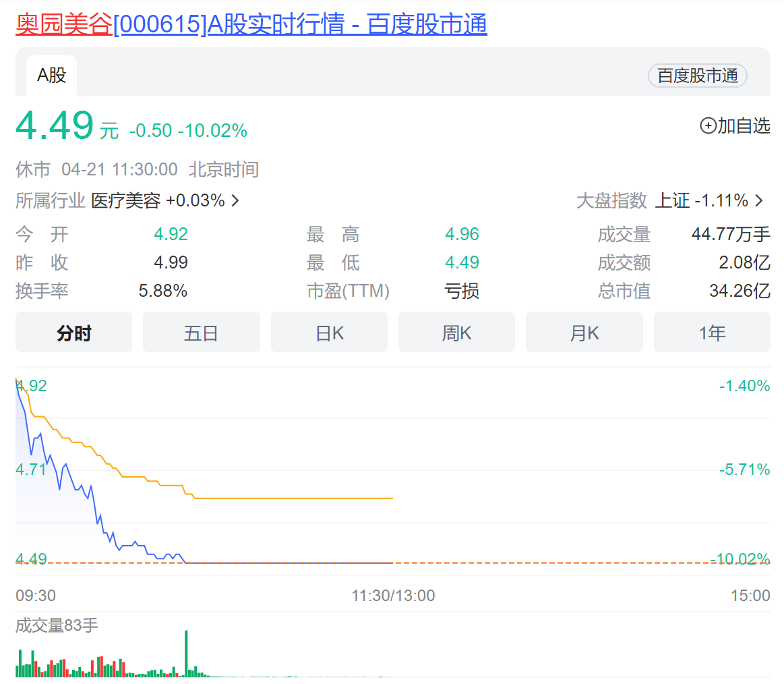784x684 pixels.
Task: Click the change value -0.50
Action: point(150,131)
